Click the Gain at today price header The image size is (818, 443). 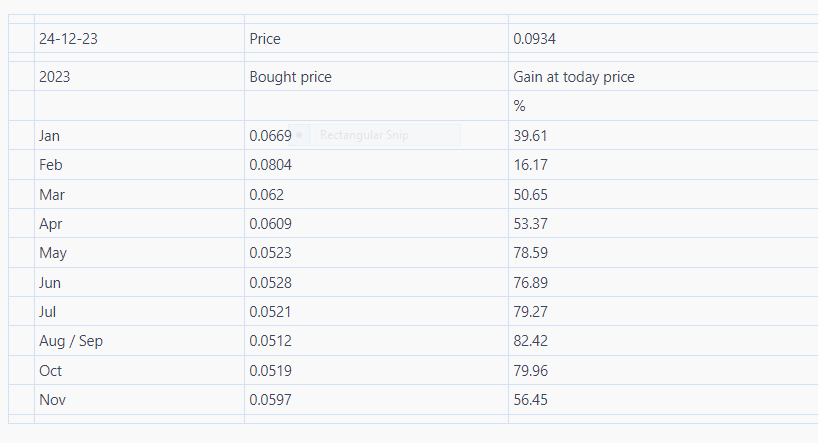click(x=574, y=77)
